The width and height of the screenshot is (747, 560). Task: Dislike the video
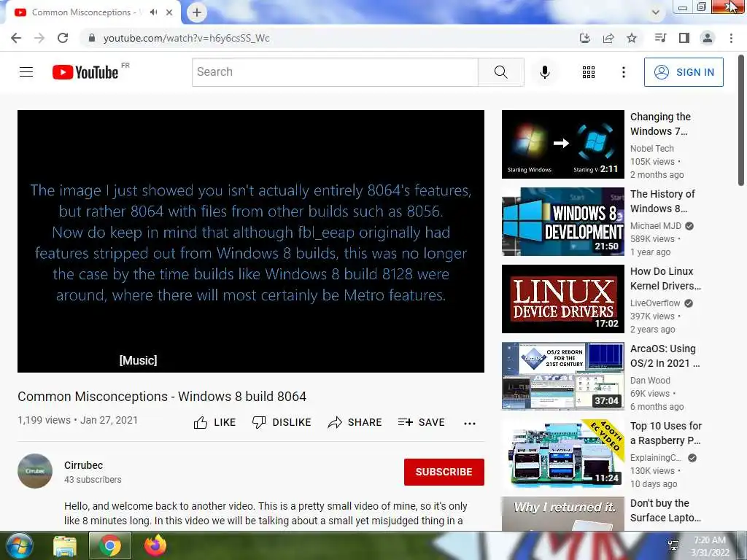point(282,422)
